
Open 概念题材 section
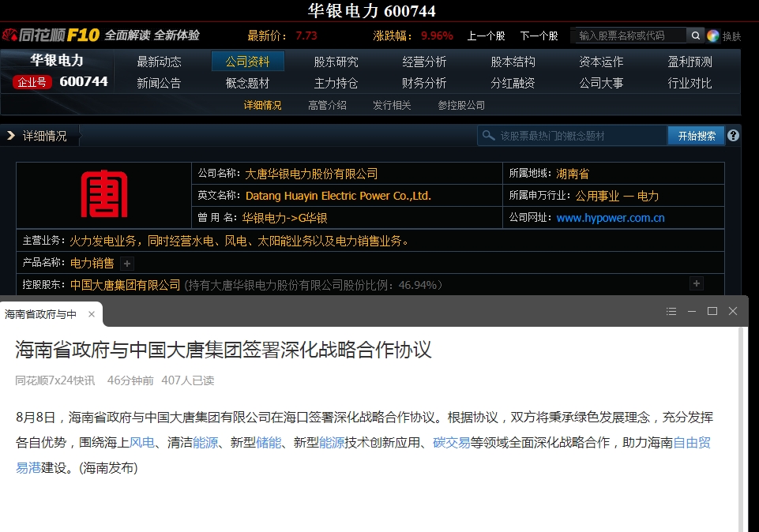247,83
